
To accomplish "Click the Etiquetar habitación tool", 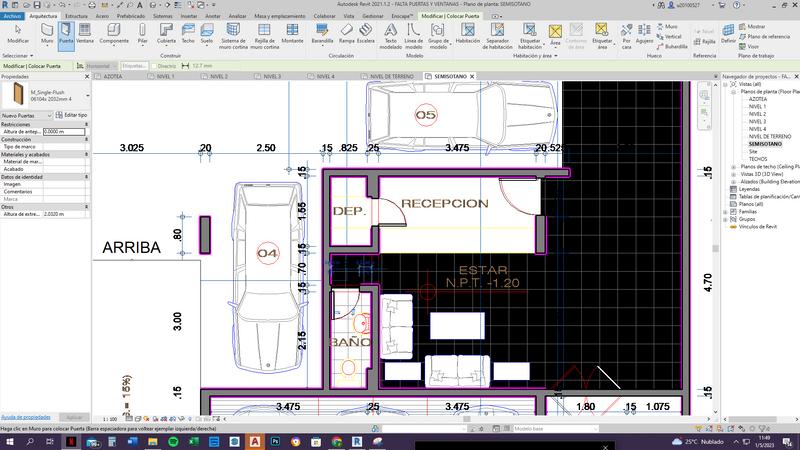I will pyautogui.click(x=530, y=36).
